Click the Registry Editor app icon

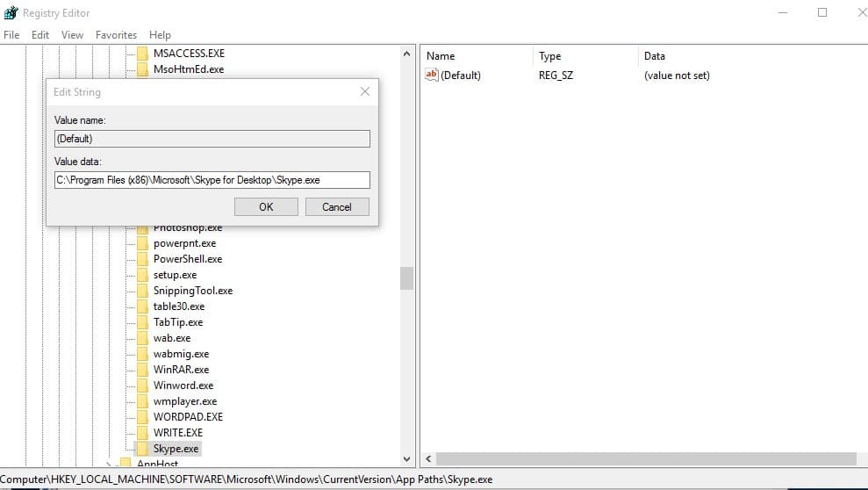tap(11, 12)
